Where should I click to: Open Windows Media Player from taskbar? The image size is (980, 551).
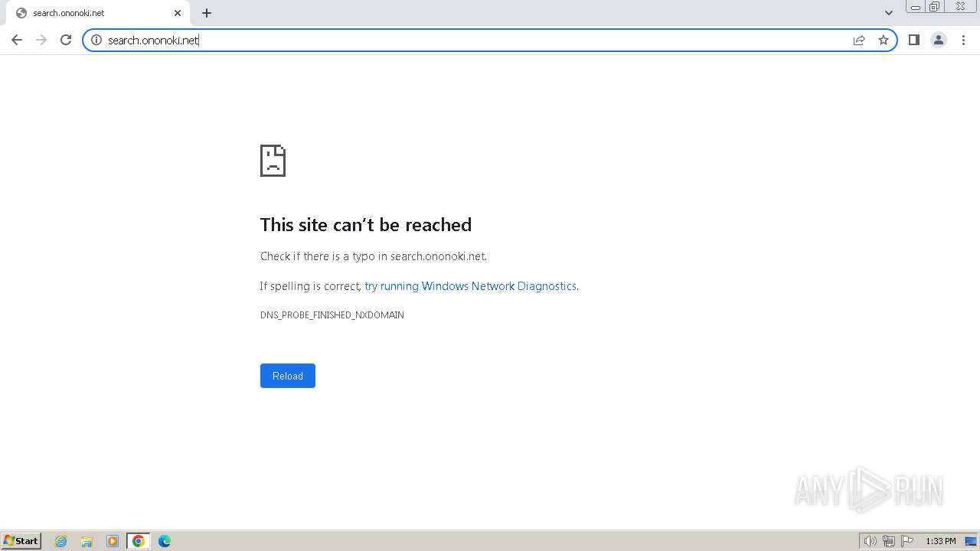tap(113, 541)
